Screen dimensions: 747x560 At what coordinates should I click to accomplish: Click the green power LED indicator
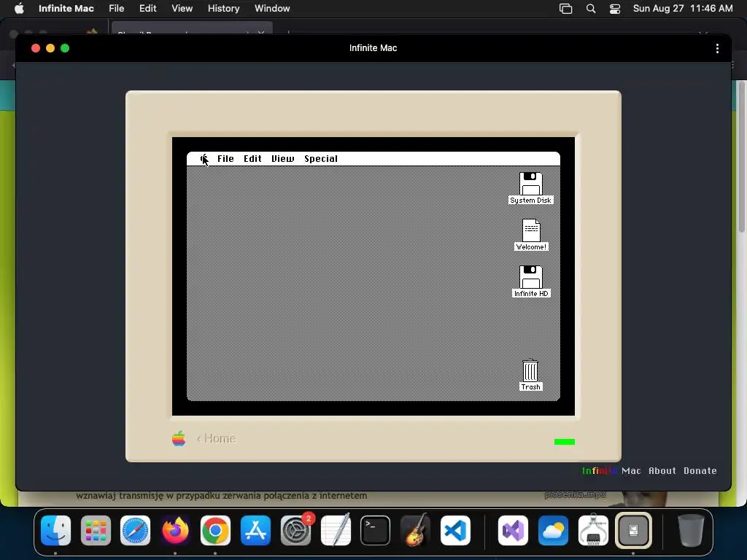[565, 442]
